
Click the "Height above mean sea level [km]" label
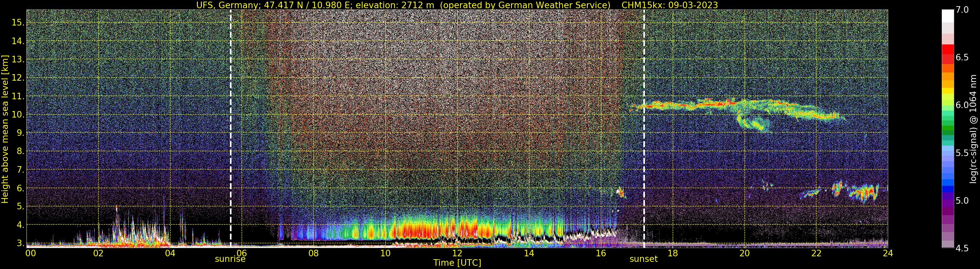point(5,128)
